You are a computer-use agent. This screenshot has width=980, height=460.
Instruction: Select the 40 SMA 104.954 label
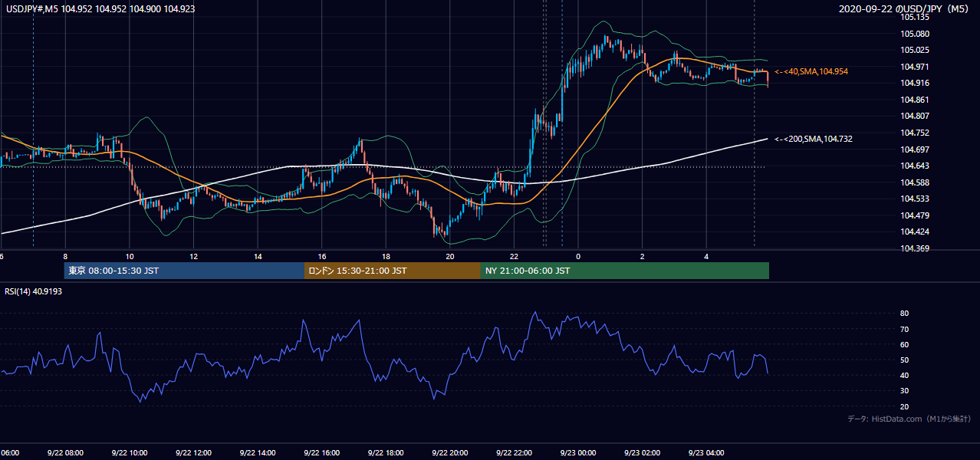click(x=811, y=71)
